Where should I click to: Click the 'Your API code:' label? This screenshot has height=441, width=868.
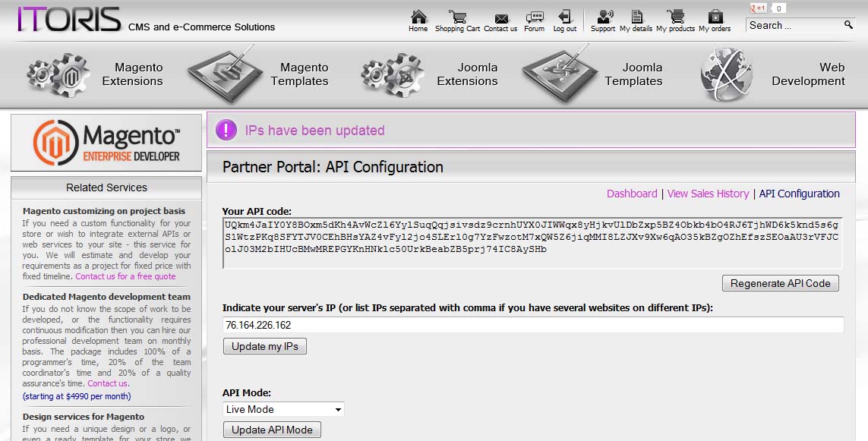pos(257,211)
